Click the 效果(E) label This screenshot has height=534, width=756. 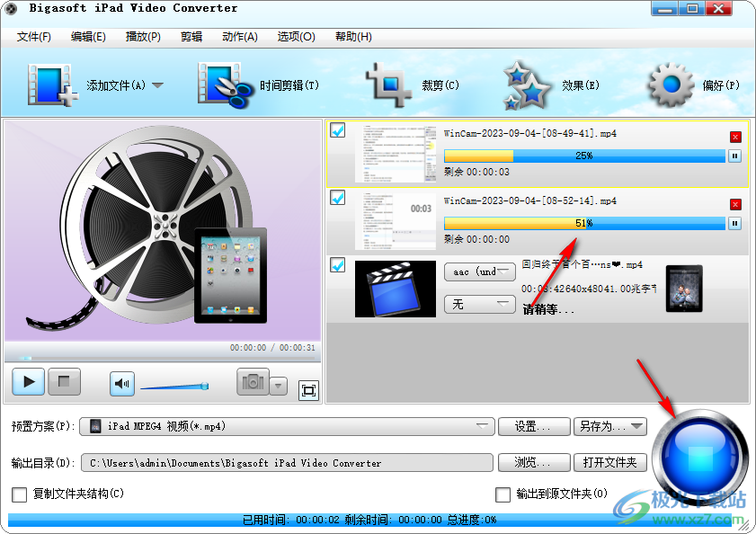coord(581,85)
